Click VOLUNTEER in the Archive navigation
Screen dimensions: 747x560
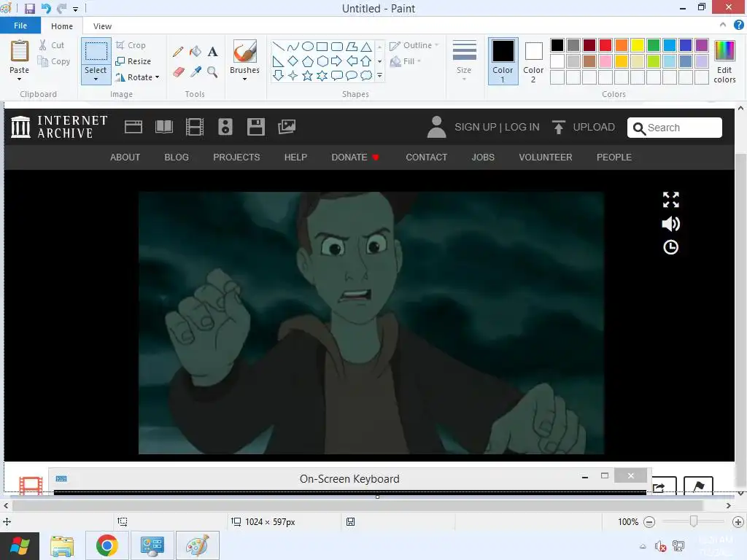coord(546,157)
